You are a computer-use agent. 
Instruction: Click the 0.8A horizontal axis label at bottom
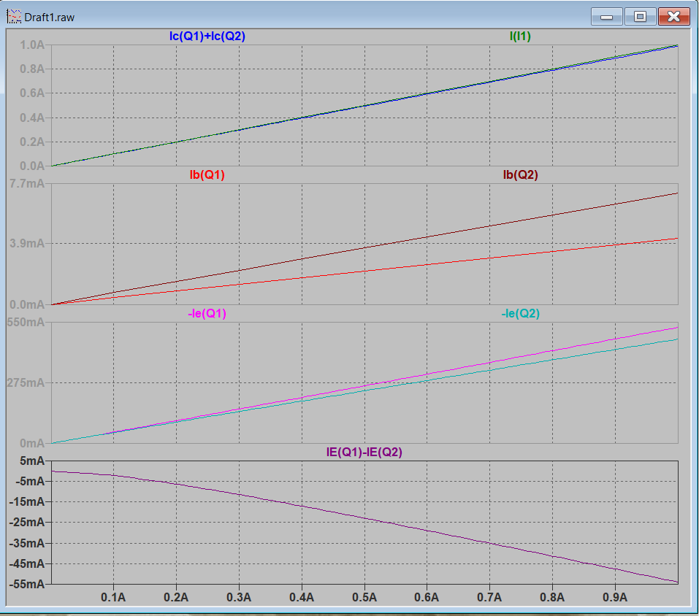coord(552,597)
